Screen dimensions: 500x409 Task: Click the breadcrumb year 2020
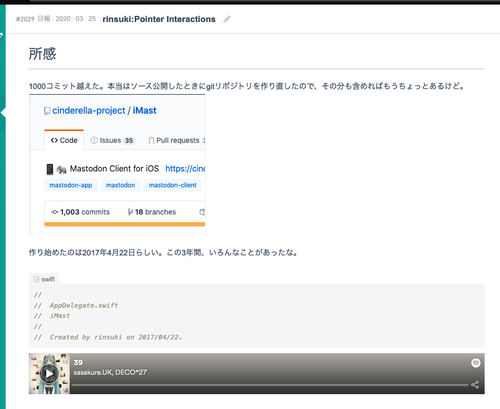(63, 19)
